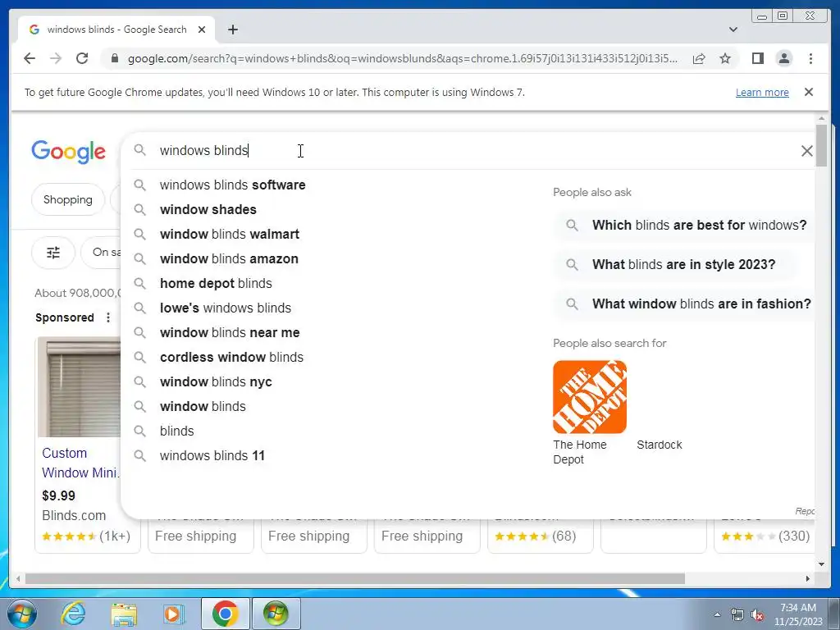Expand the tab search chevron
The height and width of the screenshot is (630, 840).
pos(733,30)
